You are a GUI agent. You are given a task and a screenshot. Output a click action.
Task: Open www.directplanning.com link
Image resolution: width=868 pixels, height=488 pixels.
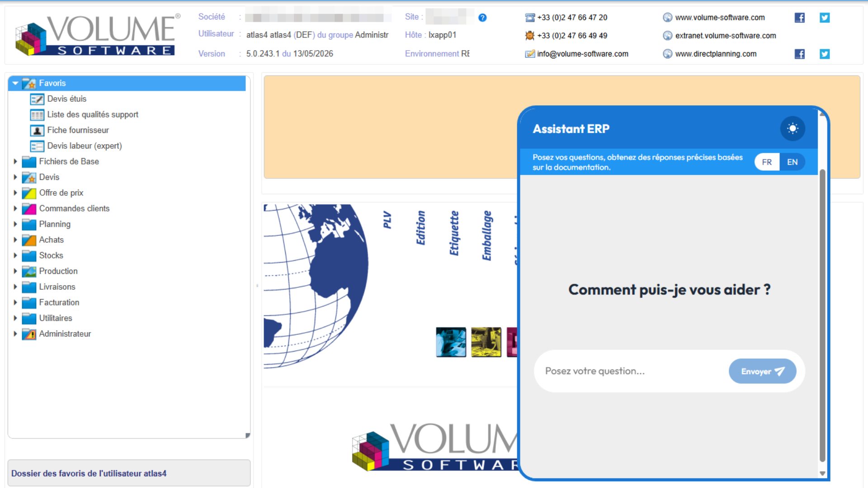pos(716,54)
